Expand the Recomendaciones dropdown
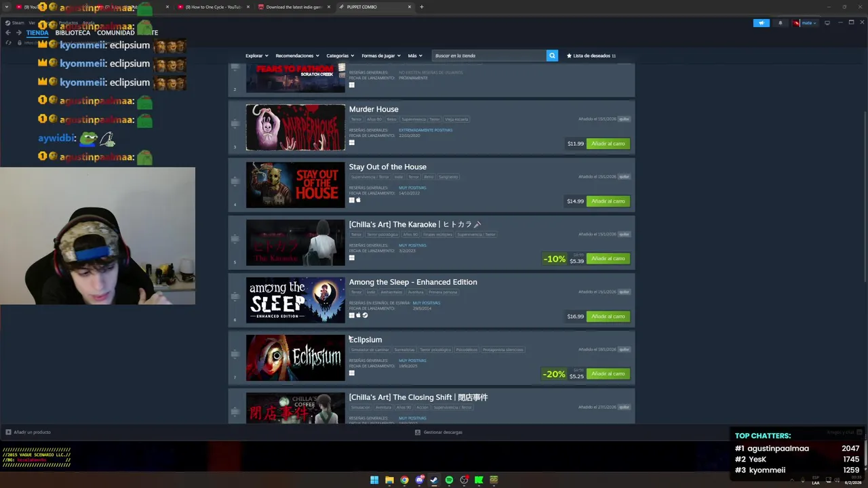The image size is (868, 488). [298, 56]
